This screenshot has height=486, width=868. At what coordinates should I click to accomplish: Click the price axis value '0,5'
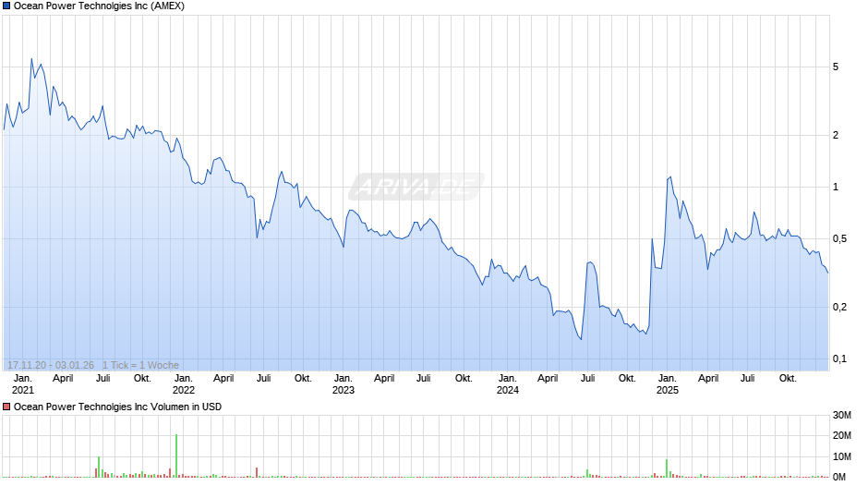[839, 239]
